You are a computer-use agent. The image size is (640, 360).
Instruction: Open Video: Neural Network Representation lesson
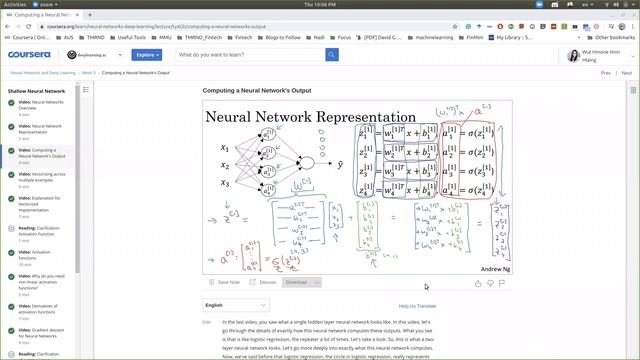coord(37,132)
